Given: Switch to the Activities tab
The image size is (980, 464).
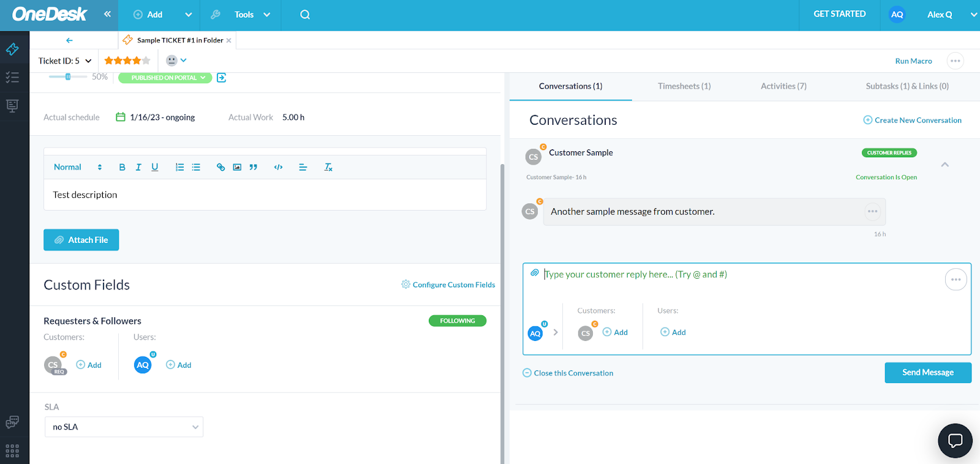Looking at the screenshot, I should point(783,86).
